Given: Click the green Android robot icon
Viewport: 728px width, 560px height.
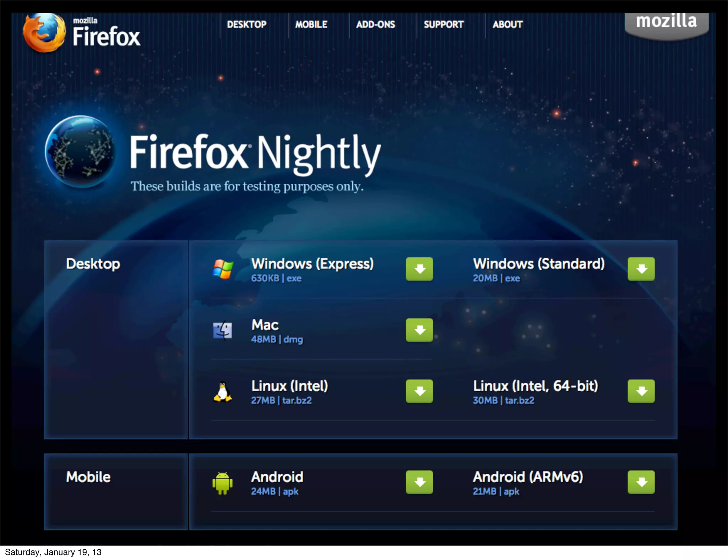Looking at the screenshot, I should 223,483.
